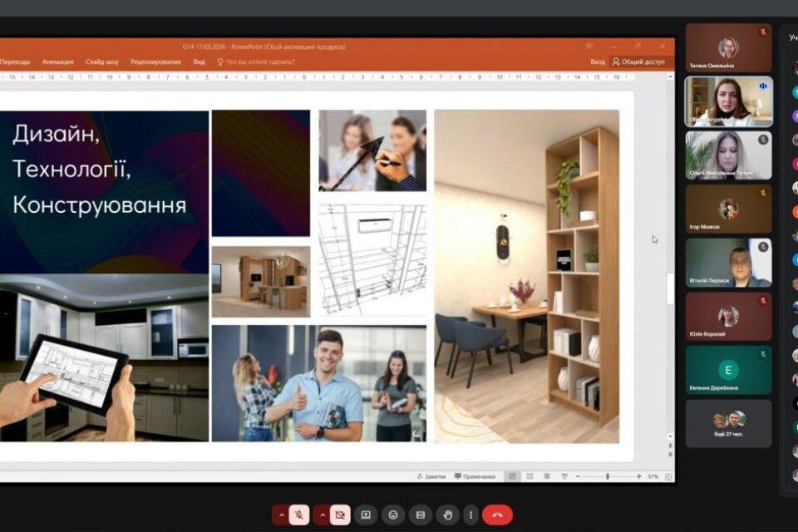798x532 pixels.
Task: Expand audio settings arrow beside the microphone button
Action: 281,515
